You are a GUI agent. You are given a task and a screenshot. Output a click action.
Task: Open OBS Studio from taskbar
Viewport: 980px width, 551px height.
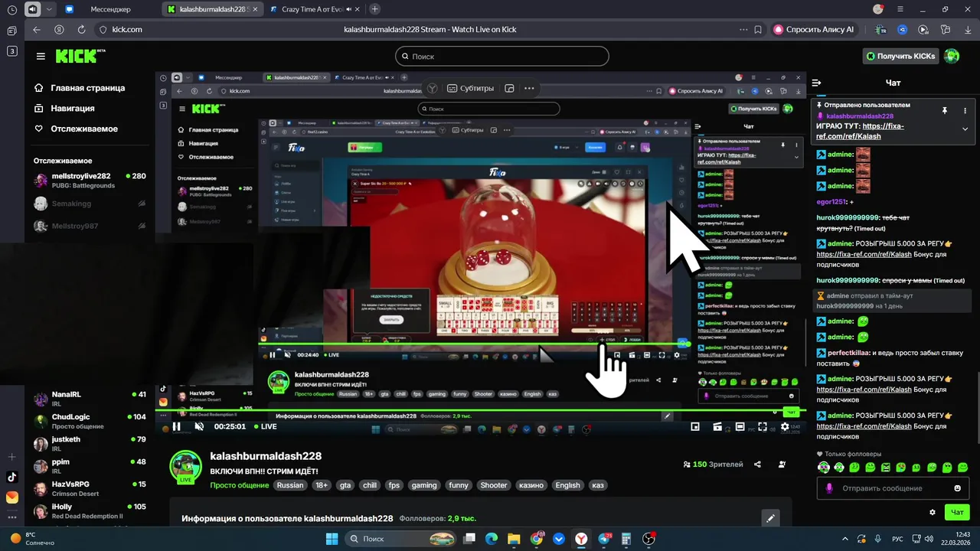pos(649,539)
